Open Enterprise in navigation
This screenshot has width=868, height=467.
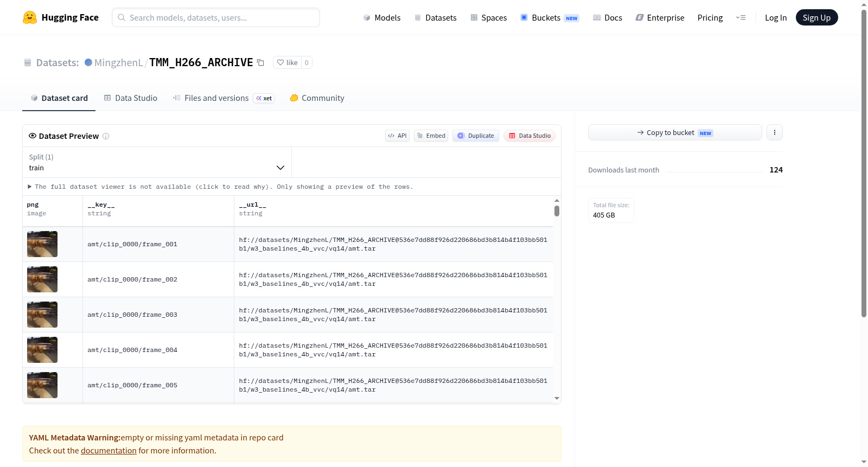660,17
